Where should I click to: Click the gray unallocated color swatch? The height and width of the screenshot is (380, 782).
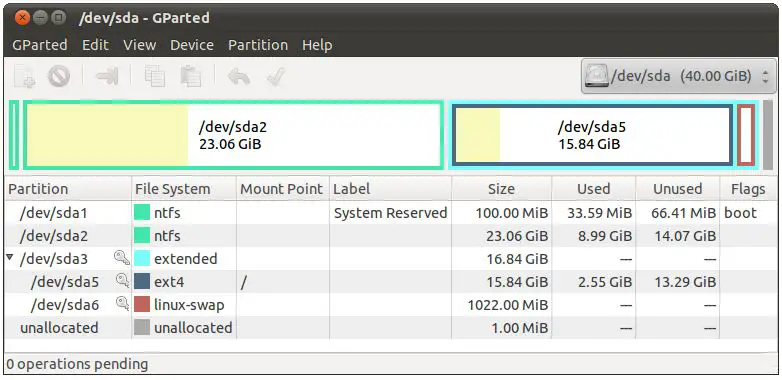[142, 328]
